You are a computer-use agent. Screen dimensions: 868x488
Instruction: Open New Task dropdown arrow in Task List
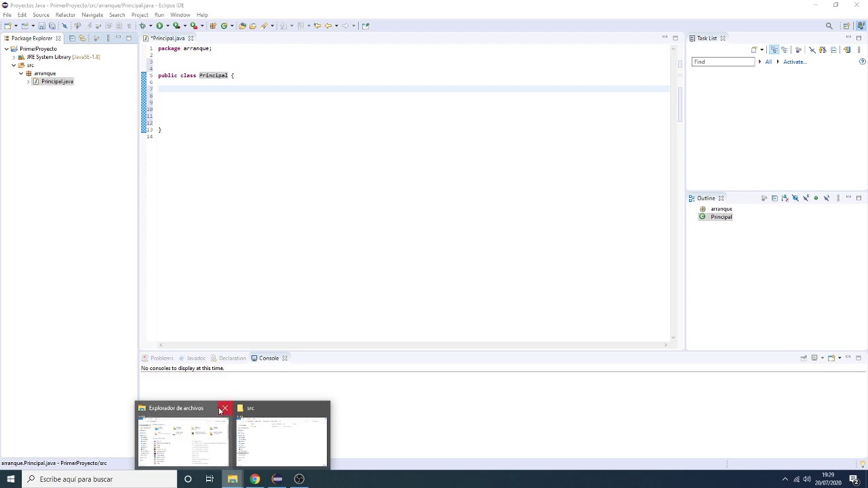tap(762, 49)
